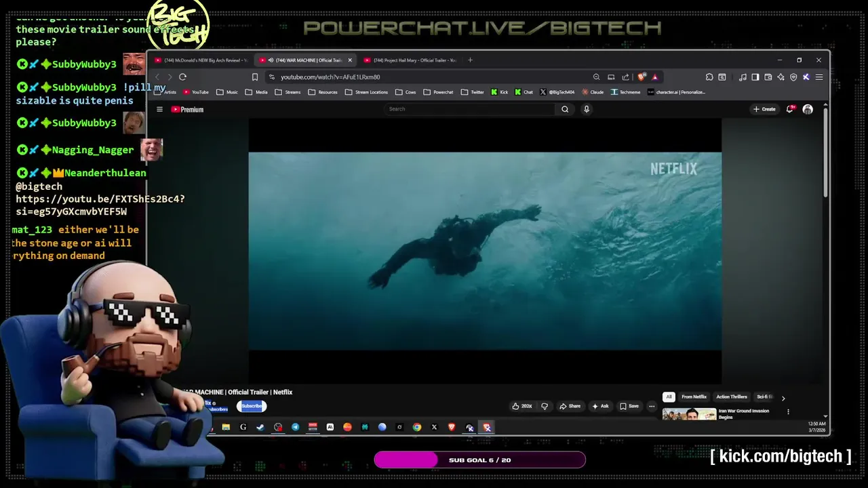Viewport: 868px width, 488px height.
Task: Open the Cows bookmark folder
Action: pos(406,92)
